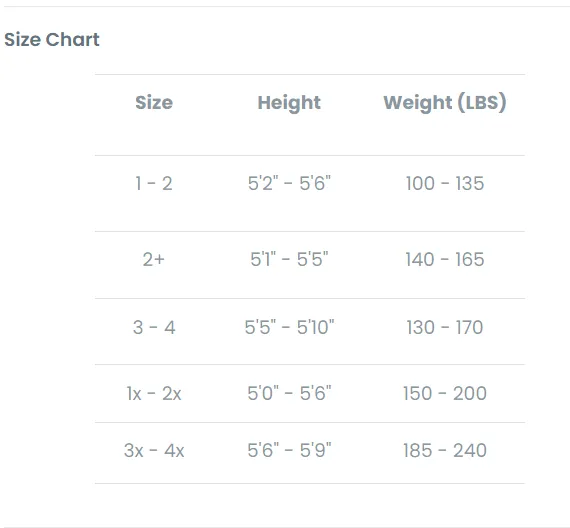Click height 5'0" - 5'6" cell

[289, 393]
